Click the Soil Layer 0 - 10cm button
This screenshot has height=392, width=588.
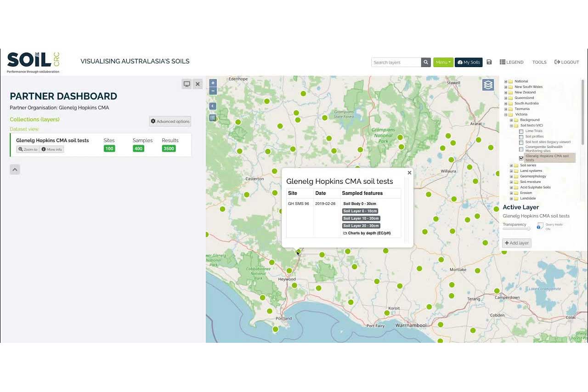coord(360,211)
